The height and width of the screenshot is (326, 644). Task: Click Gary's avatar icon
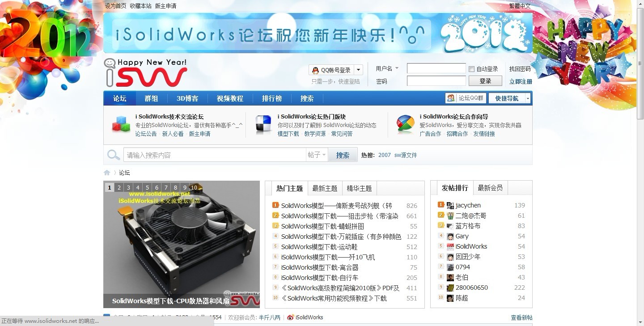click(x=450, y=236)
